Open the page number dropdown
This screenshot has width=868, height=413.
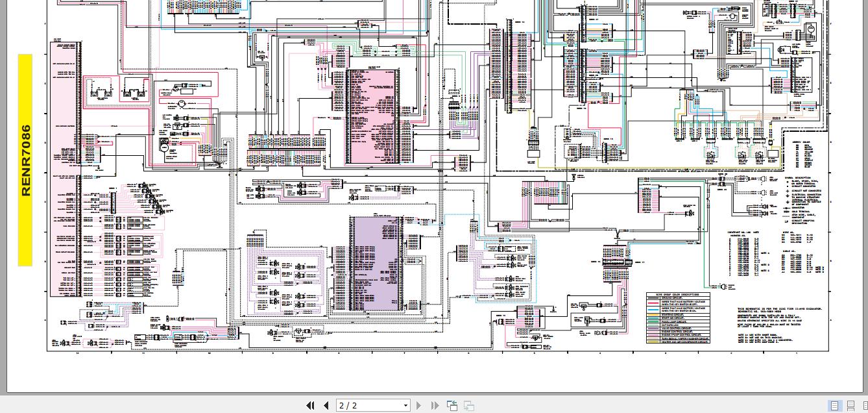click(405, 405)
